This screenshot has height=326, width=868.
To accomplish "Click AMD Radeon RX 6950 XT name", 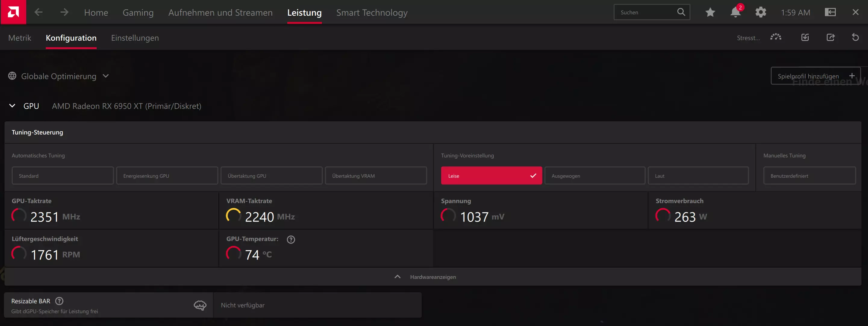I will coord(126,106).
